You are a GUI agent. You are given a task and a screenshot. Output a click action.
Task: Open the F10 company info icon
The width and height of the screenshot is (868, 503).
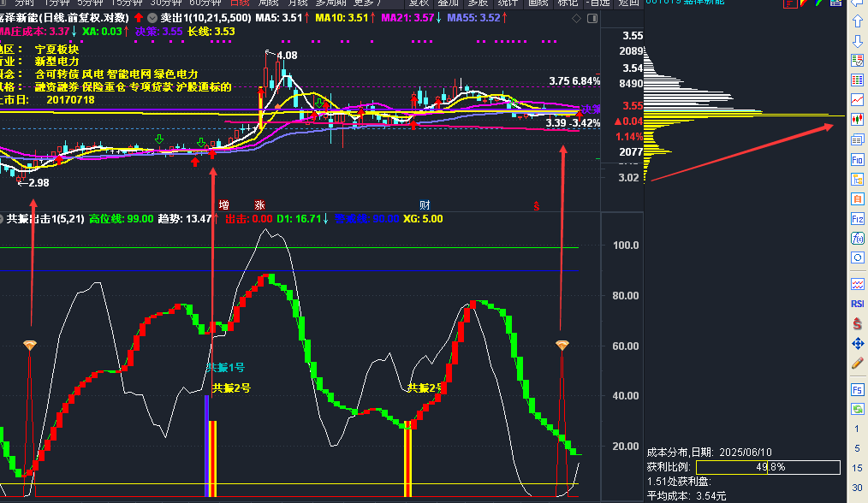[858, 160]
